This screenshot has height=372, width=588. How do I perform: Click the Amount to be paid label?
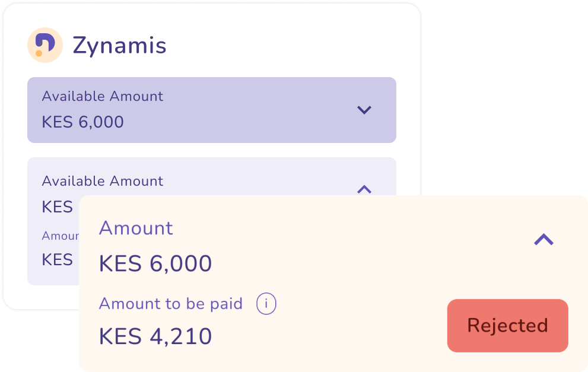(x=170, y=304)
